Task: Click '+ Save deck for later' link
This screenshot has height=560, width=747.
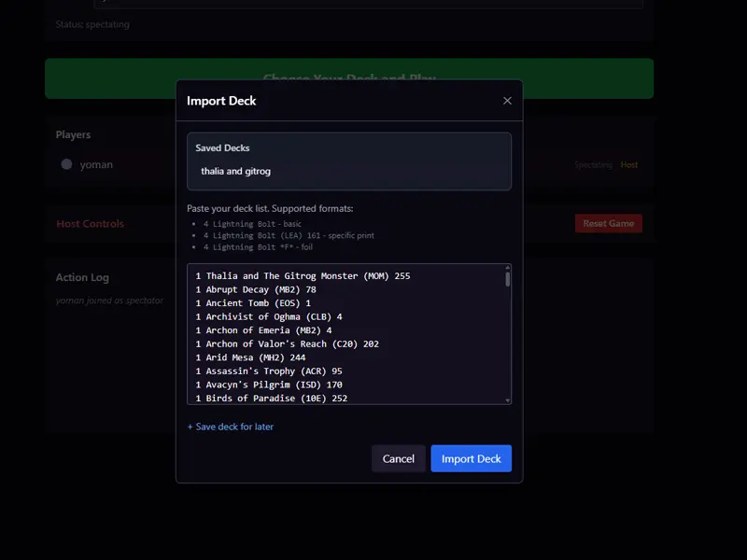Action: [230, 427]
